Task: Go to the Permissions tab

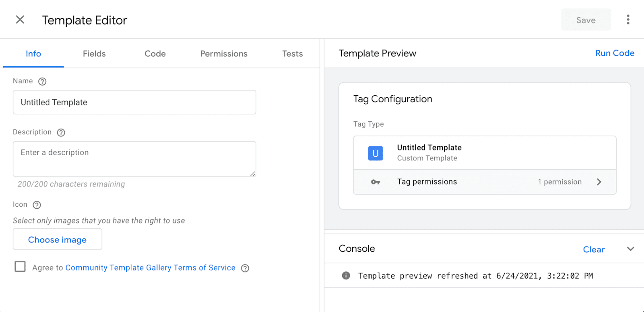Action: click(x=224, y=54)
